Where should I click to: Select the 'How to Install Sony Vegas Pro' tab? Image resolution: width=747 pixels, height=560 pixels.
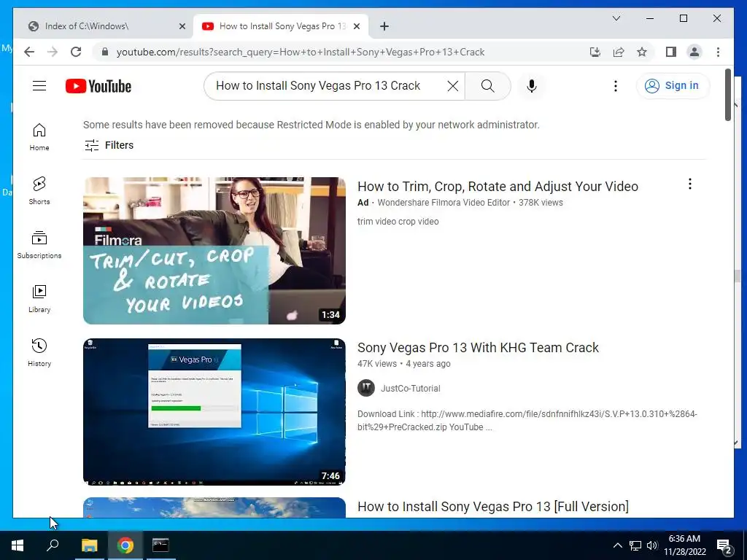(282, 26)
